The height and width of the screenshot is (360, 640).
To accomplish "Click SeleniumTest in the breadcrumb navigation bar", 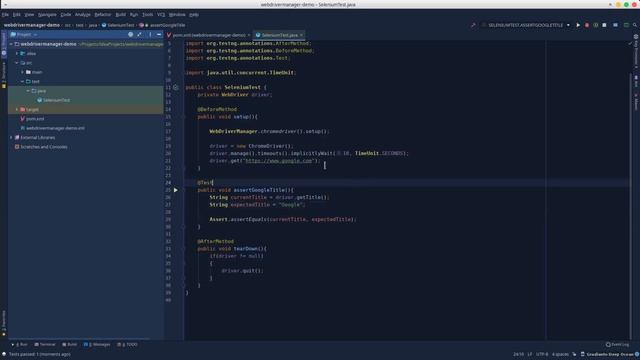I will (x=118, y=25).
